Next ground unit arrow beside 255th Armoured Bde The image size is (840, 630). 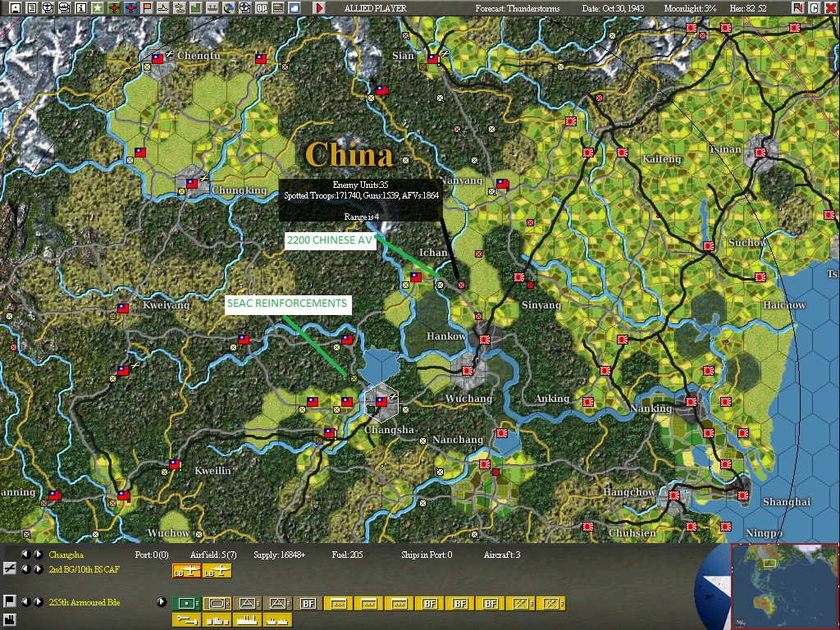click(x=38, y=601)
